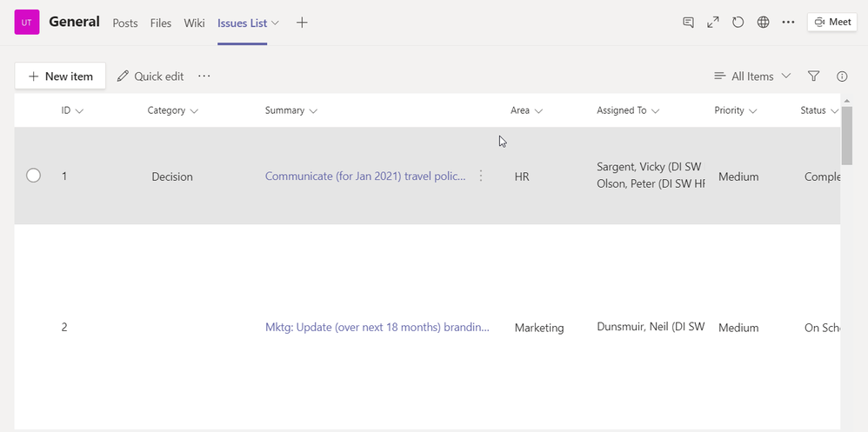Open the conversation chat icon

(x=688, y=23)
